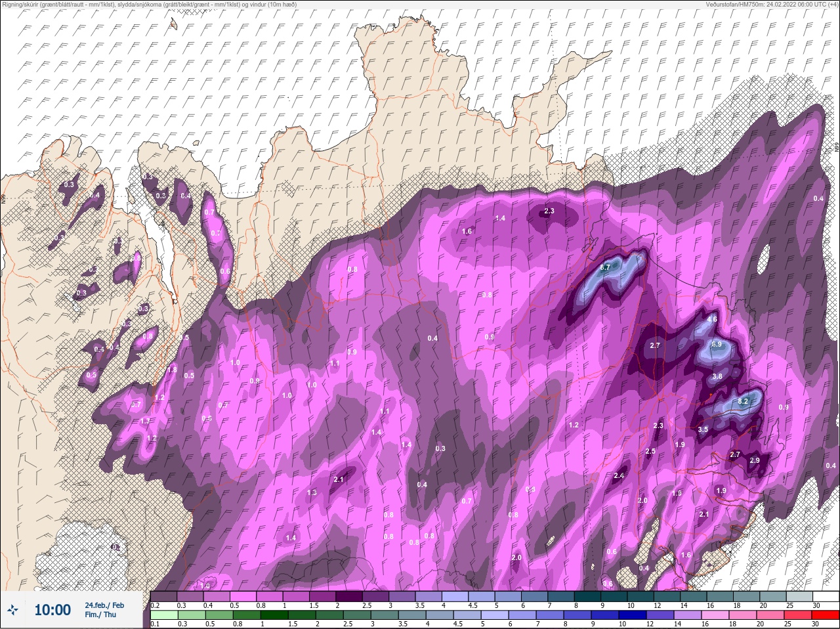Pick the white last swatch in the upper legend row

click(825, 596)
